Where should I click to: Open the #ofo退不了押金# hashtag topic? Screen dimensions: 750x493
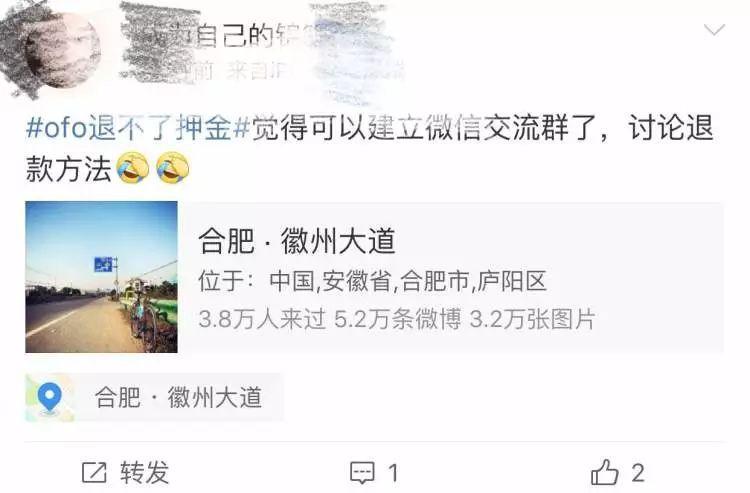[x=138, y=129]
